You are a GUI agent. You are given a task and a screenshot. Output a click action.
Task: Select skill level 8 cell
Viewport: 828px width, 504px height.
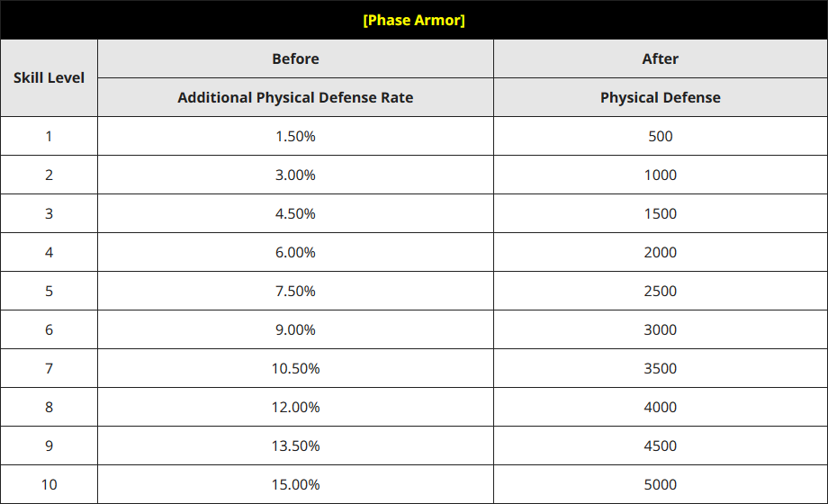coord(49,408)
